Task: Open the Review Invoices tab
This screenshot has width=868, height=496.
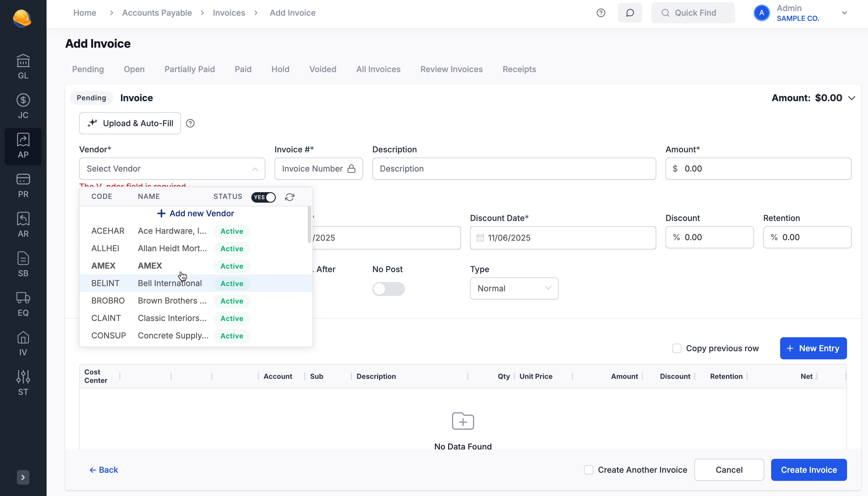Action: (451, 69)
